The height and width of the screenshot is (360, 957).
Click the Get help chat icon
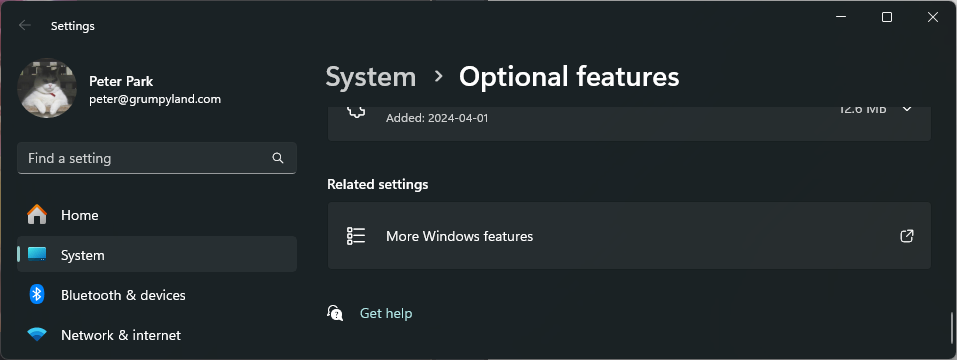335,313
